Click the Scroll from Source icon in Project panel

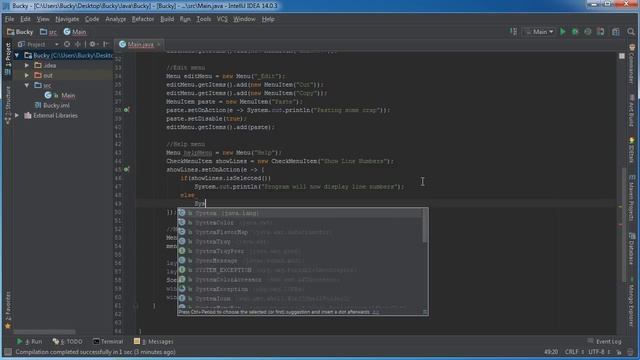coord(67,44)
